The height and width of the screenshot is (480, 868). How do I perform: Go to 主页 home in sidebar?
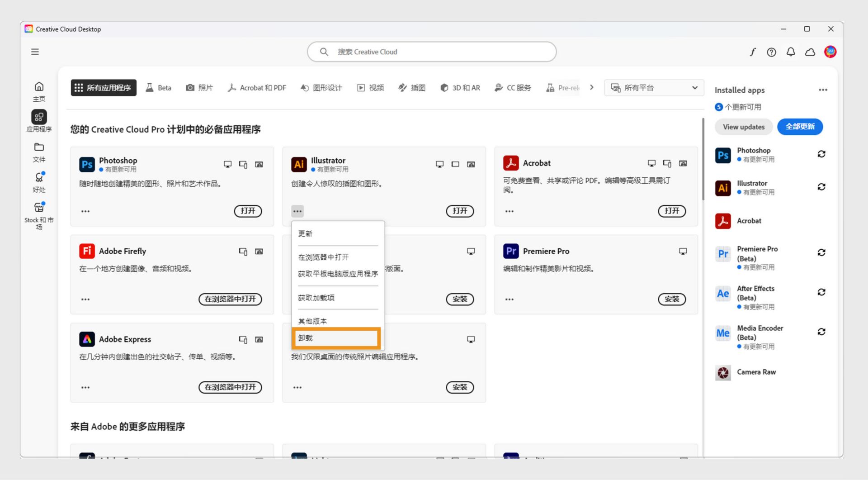tap(39, 91)
